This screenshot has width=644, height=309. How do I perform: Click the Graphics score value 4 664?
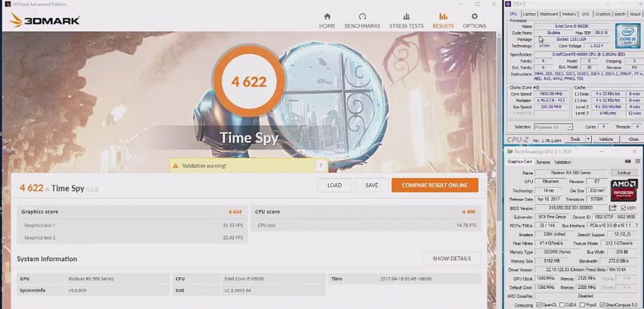235,212
